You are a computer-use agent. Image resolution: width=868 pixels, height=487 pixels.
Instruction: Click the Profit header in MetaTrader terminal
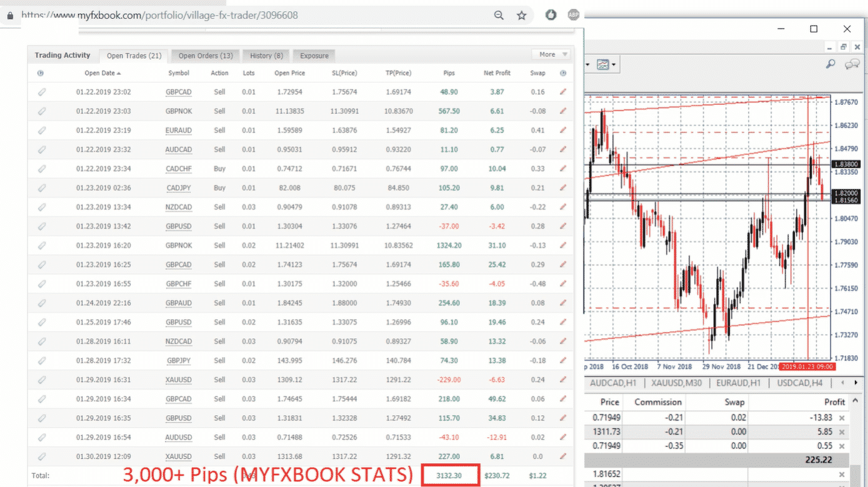[x=834, y=402]
